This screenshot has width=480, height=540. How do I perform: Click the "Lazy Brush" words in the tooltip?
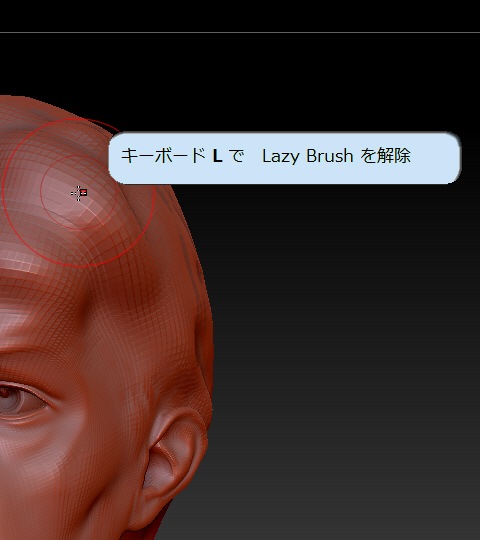[307, 156]
